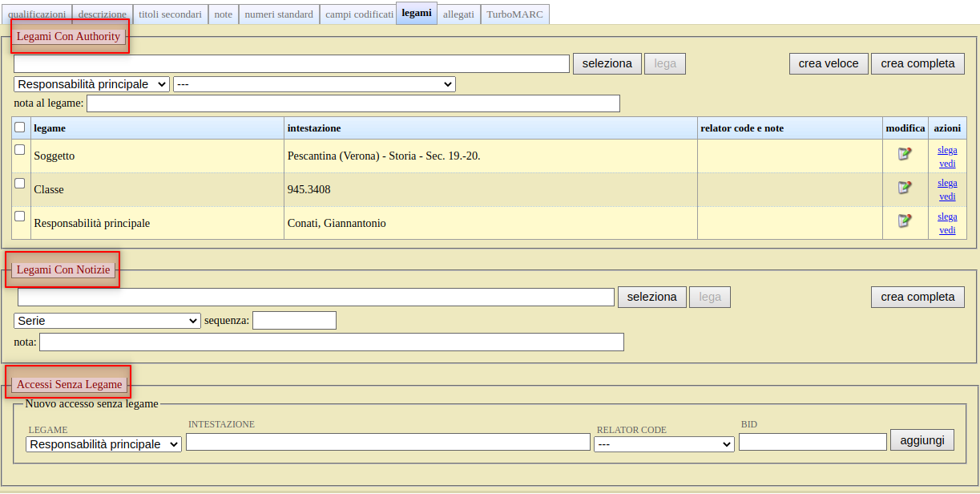Click the sequenza input field
Screen dimensions: 980x494
pyautogui.click(x=294, y=321)
